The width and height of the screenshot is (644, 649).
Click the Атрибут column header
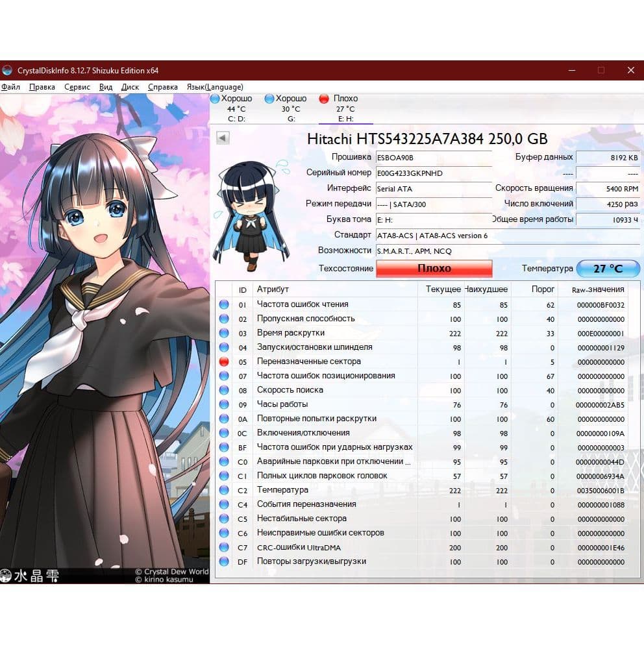(x=334, y=289)
